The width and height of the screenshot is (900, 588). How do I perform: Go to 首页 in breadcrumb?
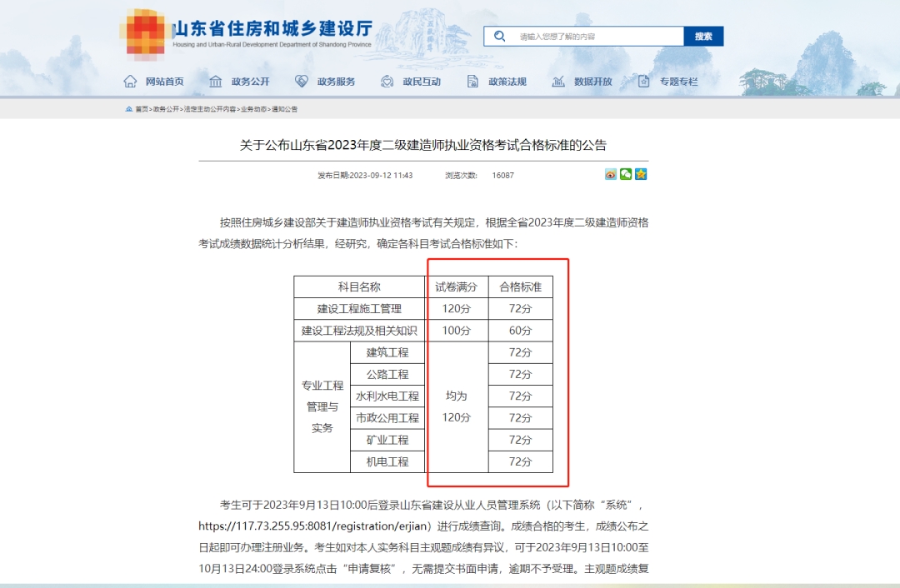[x=141, y=109]
